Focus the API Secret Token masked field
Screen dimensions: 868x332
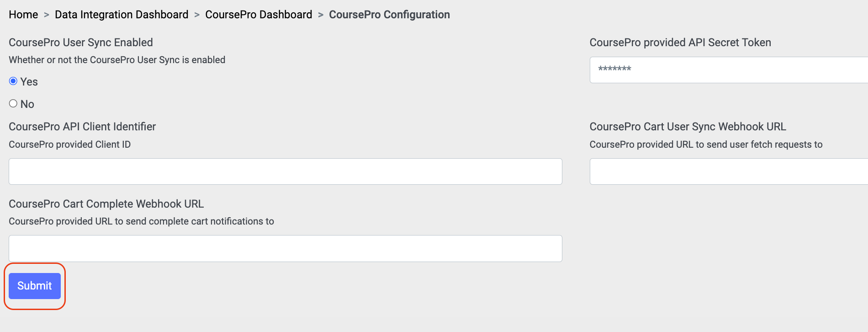(729, 70)
